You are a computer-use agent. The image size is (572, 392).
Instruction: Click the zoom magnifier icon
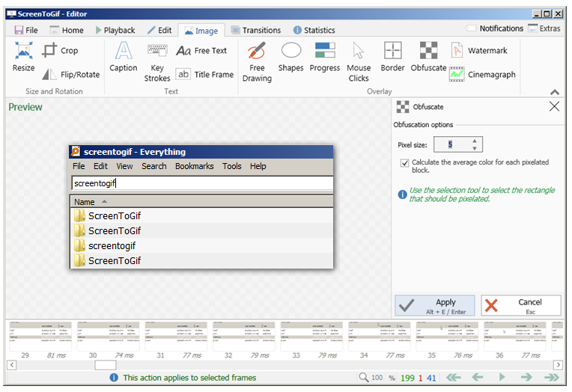point(364,378)
